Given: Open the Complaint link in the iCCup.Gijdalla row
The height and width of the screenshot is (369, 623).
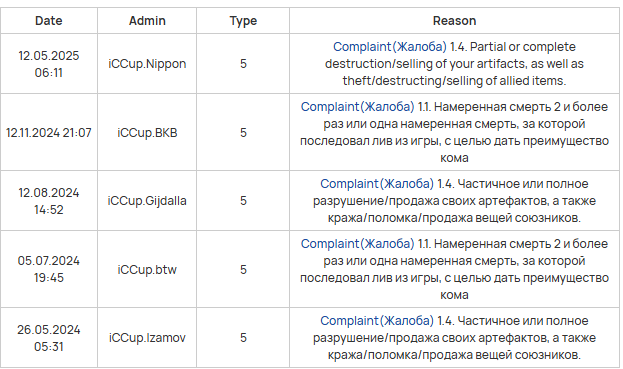Looking at the screenshot, I should [377, 184].
